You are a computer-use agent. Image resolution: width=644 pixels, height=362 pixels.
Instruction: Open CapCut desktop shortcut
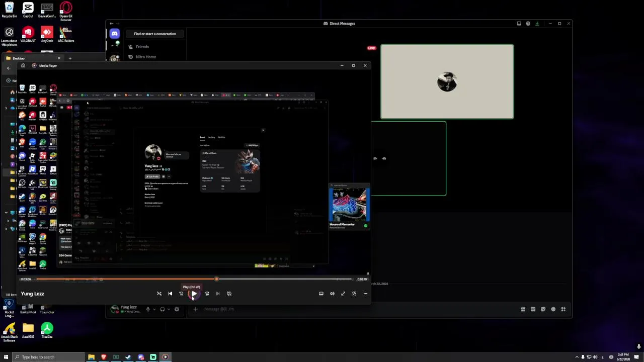[x=28, y=10]
